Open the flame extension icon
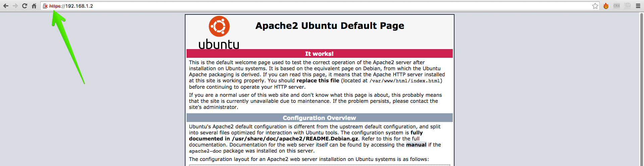The width and height of the screenshot is (644, 166). point(606,6)
